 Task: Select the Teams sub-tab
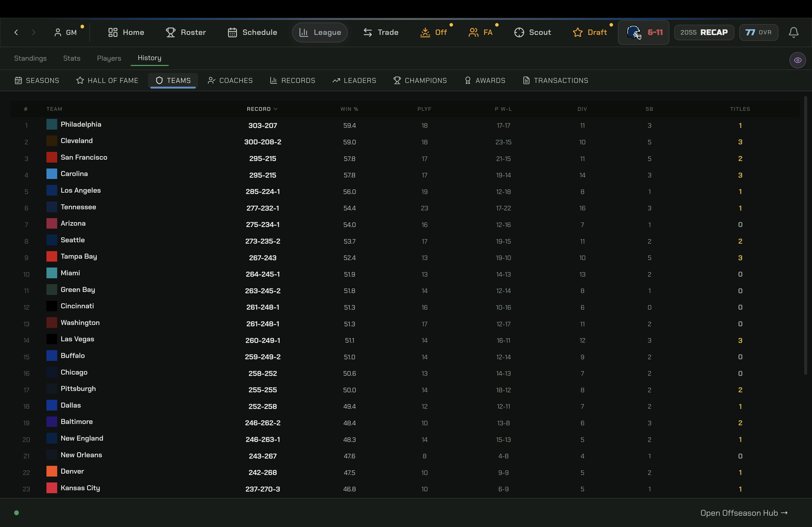point(173,80)
